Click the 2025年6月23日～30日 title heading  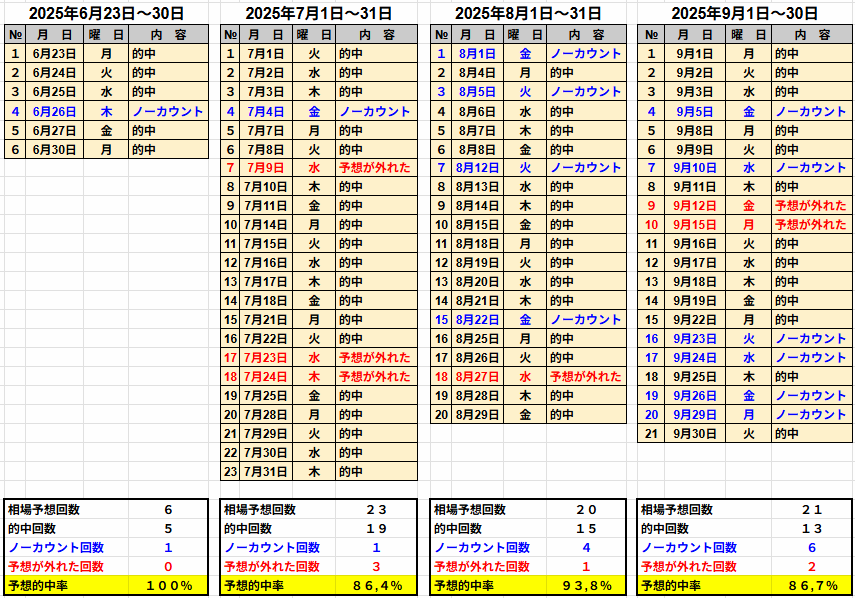coord(106,13)
